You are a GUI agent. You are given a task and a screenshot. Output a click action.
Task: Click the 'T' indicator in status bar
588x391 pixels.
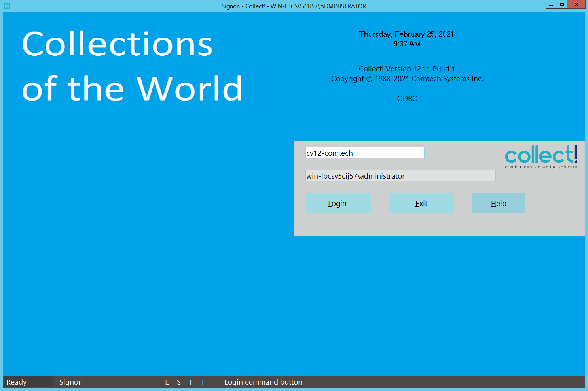point(191,382)
